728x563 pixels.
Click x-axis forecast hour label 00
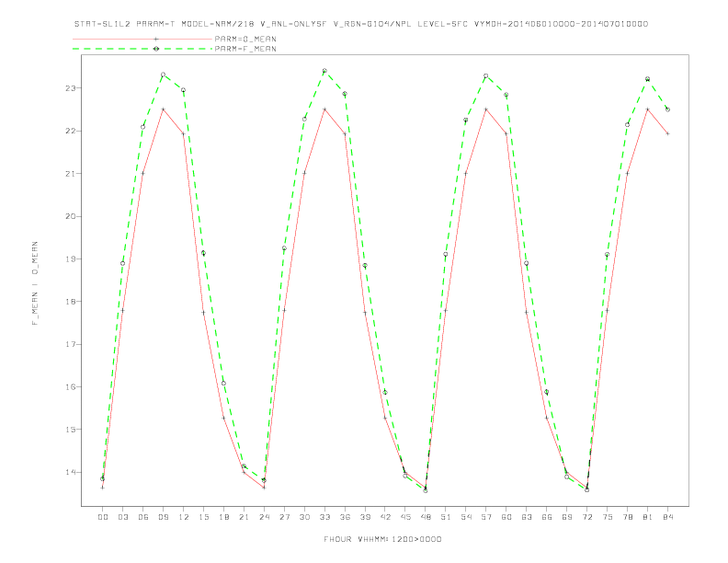tap(103, 517)
